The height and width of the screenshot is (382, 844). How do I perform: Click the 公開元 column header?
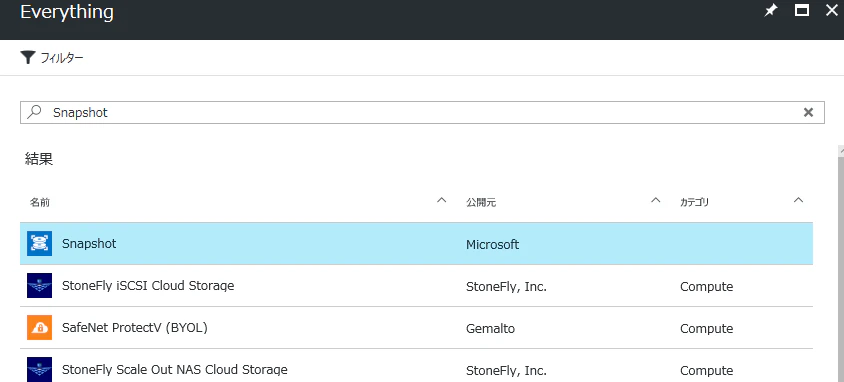pos(481,203)
